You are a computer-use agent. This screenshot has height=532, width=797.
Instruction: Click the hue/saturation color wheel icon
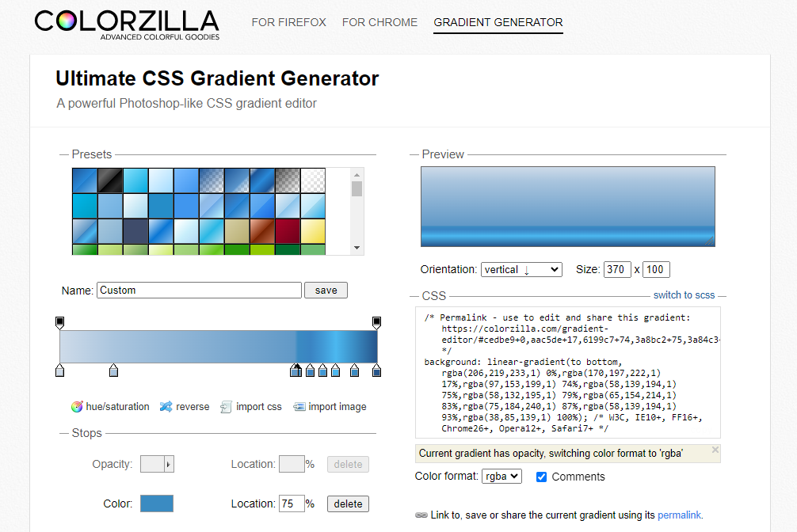pyautogui.click(x=77, y=407)
